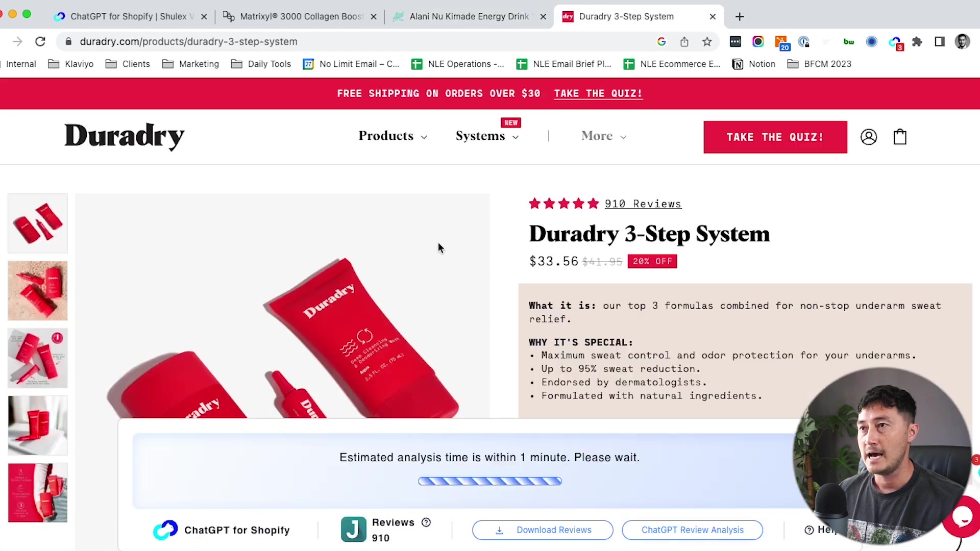Click the site lock icon in address bar

tap(68, 41)
